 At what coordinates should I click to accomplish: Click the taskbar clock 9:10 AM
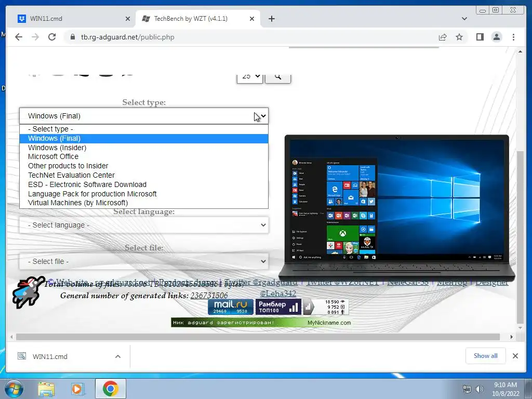pos(506,389)
